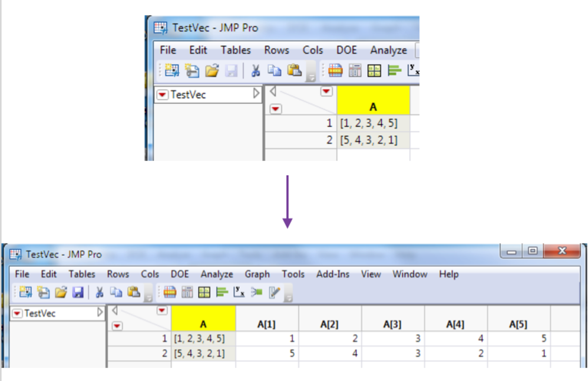
Task: Open Analyze menu in upper window
Action: click(388, 50)
